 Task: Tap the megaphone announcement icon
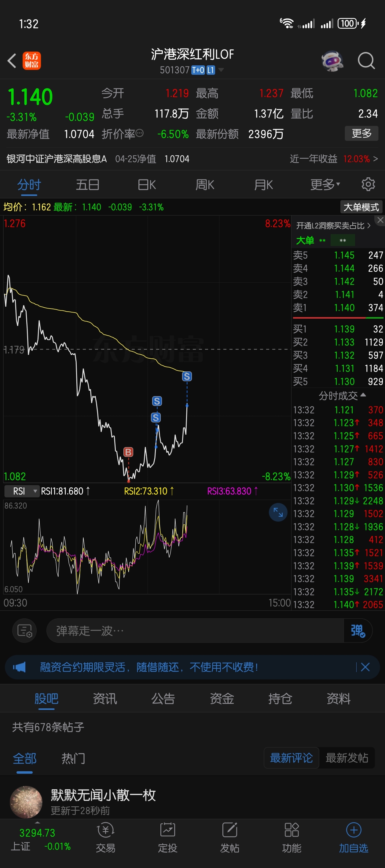click(x=19, y=667)
